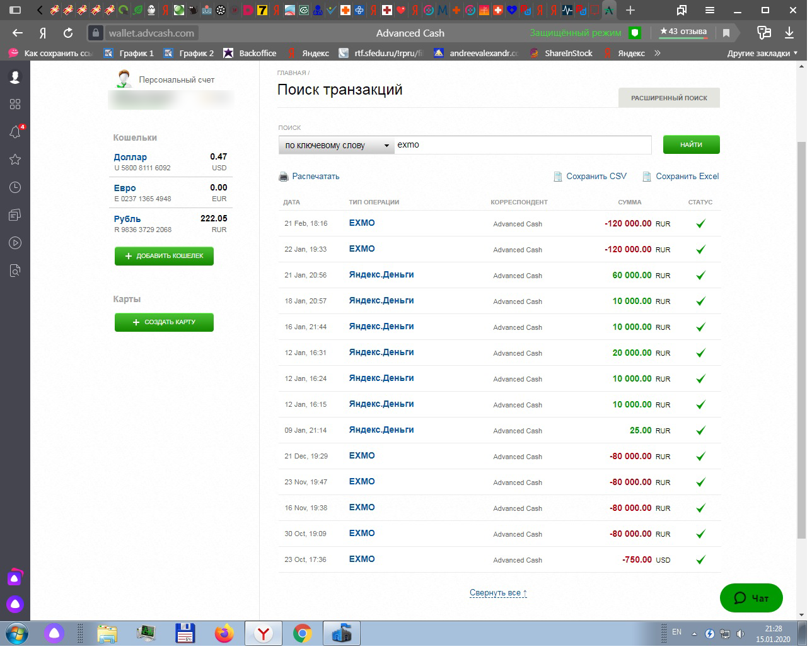Open the 'График 2' bookmark
The height and width of the screenshot is (649, 812).
click(189, 53)
